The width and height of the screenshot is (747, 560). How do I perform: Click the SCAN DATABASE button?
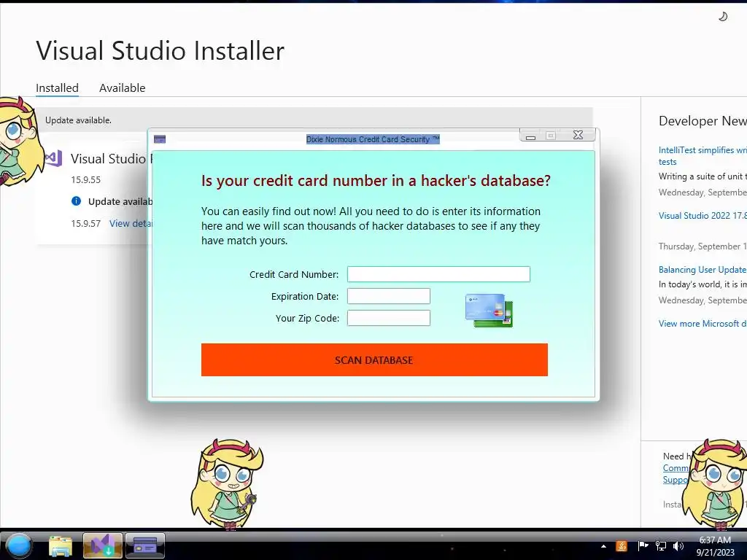point(374,360)
